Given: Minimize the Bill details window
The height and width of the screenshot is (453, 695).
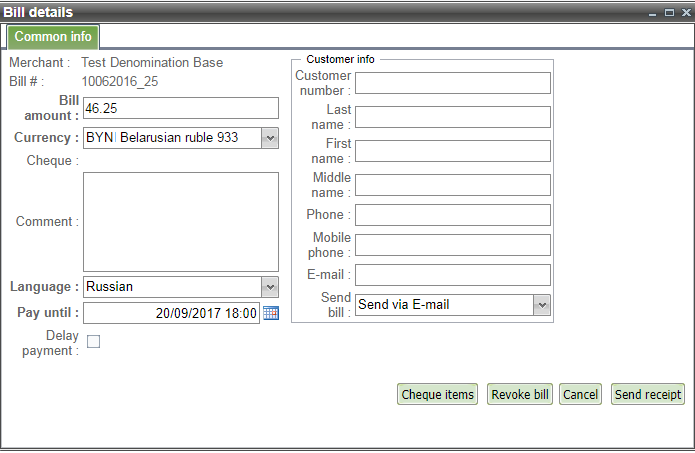Looking at the screenshot, I should (654, 12).
